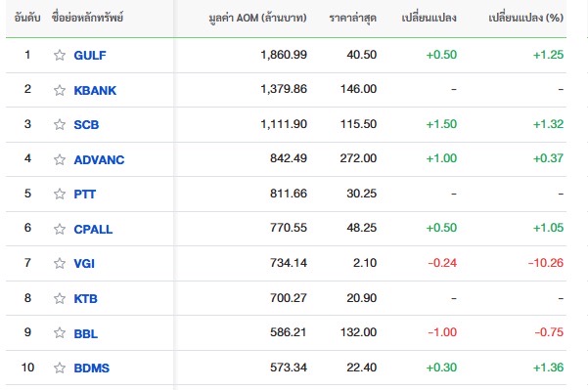
Task: Sort by ชื่อย่อหลักทรัพย์ column header
Action: point(87,18)
